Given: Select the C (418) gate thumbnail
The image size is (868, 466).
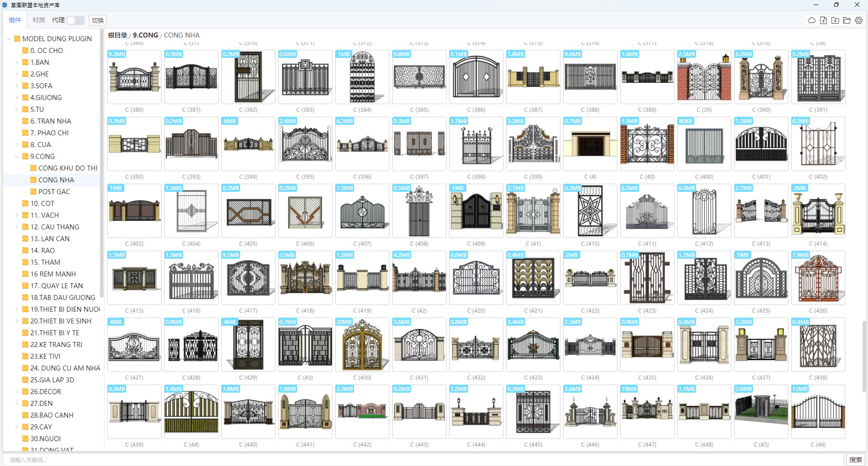Looking at the screenshot, I should point(305,277).
